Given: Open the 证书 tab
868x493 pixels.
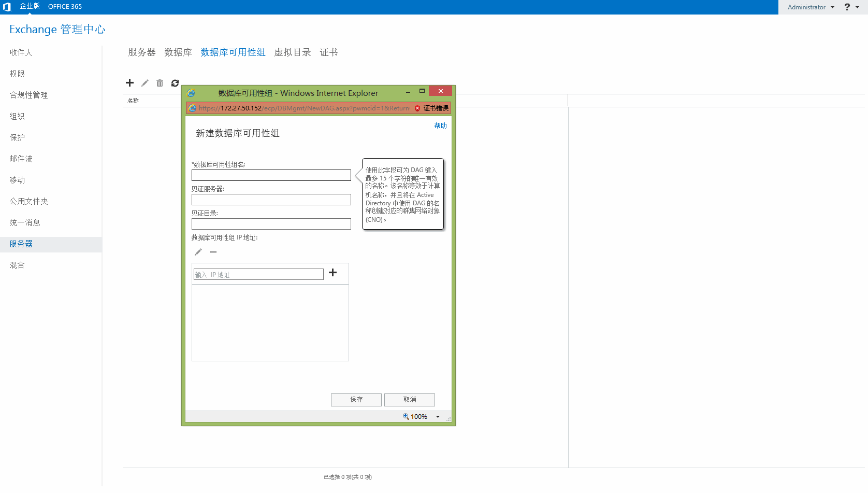Looking at the screenshot, I should coord(329,52).
